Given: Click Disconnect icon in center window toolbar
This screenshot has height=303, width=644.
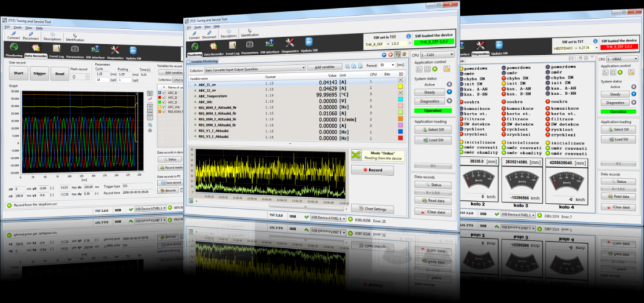Looking at the screenshot, I should 208,34.
